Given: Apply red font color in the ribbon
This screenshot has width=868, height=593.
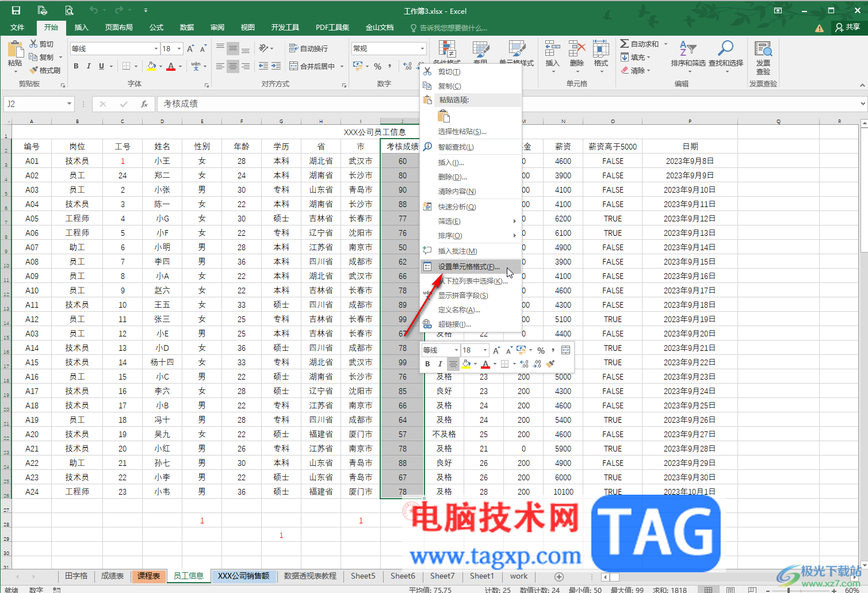Looking at the screenshot, I should tap(171, 66).
